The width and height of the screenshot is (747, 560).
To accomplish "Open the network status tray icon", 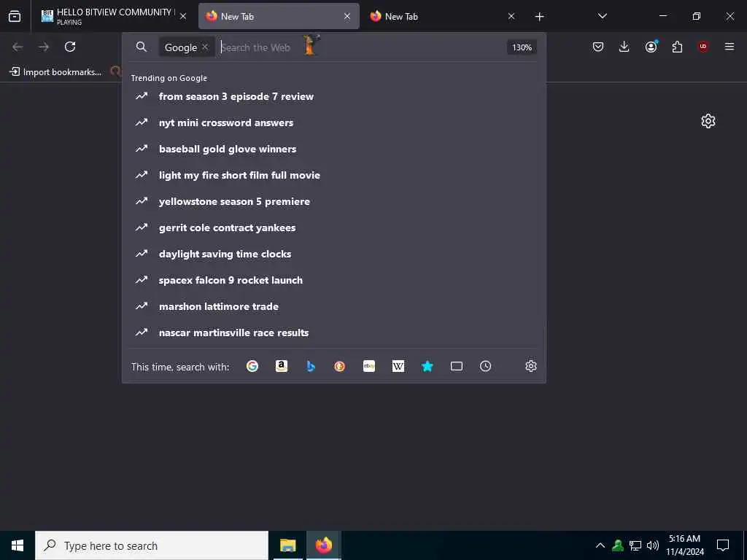I will (x=635, y=545).
